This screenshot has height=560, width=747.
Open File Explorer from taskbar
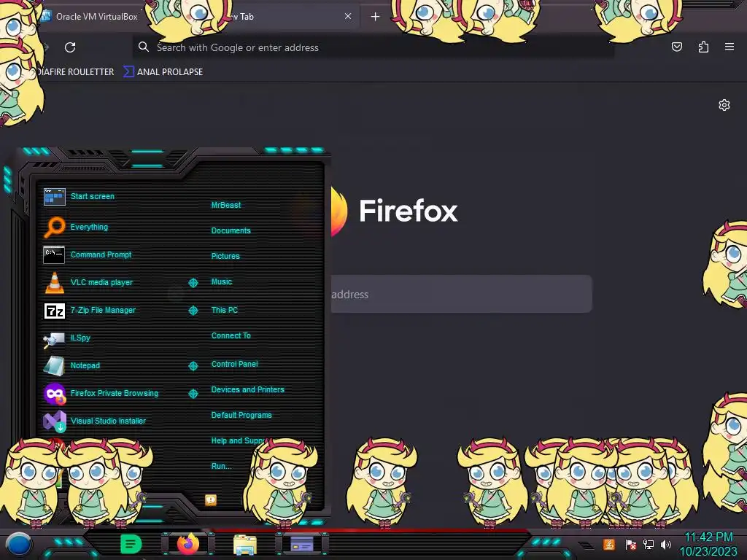[245, 544]
